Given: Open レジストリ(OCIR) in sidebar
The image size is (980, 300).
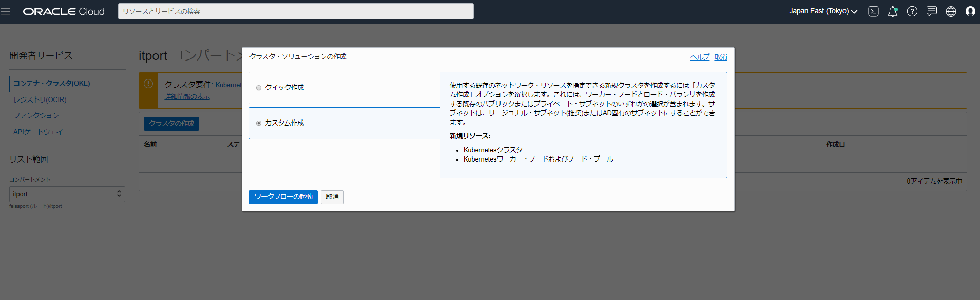Looking at the screenshot, I should tap(40, 99).
